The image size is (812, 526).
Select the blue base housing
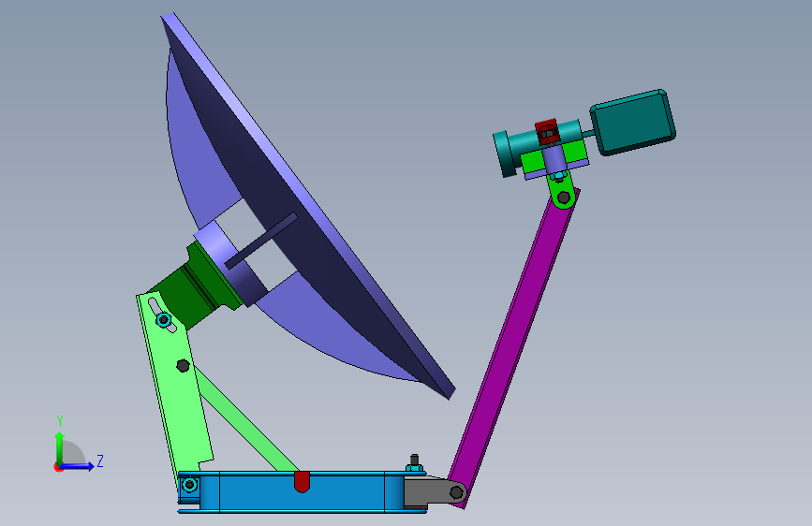tap(301, 491)
